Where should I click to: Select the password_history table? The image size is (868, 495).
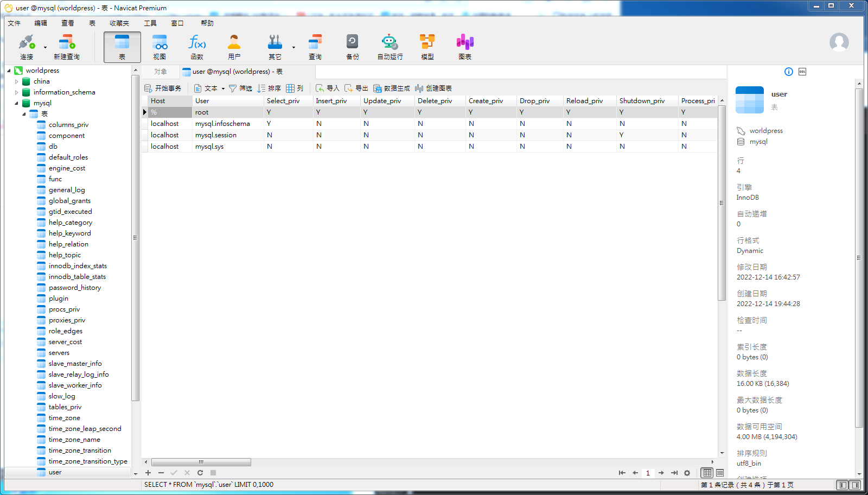click(75, 288)
